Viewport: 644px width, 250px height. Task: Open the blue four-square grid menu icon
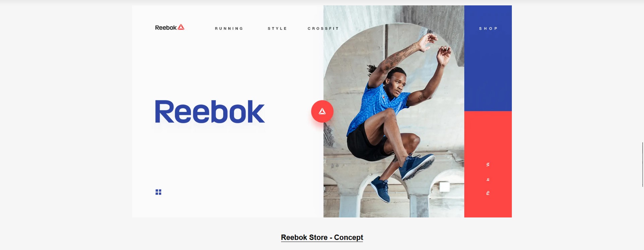[158, 192]
